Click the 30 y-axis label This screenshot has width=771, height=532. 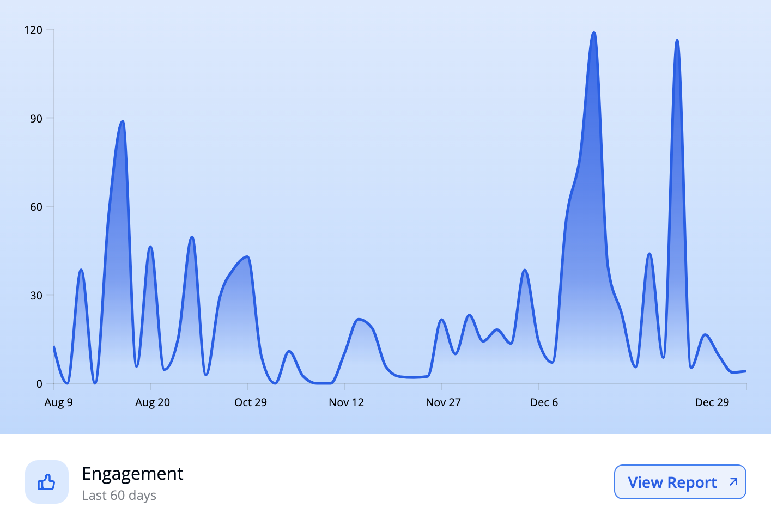pyautogui.click(x=35, y=296)
